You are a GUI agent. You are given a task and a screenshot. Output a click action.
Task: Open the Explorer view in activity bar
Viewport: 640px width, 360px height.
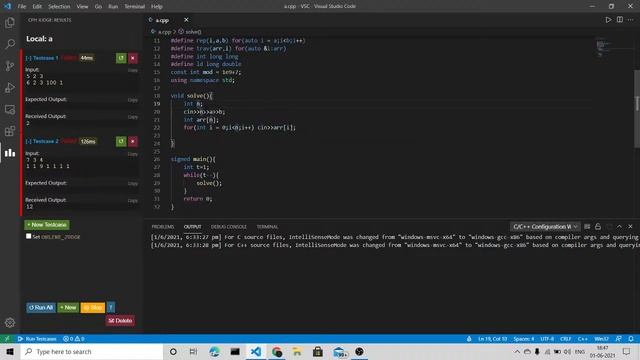pyautogui.click(x=10, y=22)
